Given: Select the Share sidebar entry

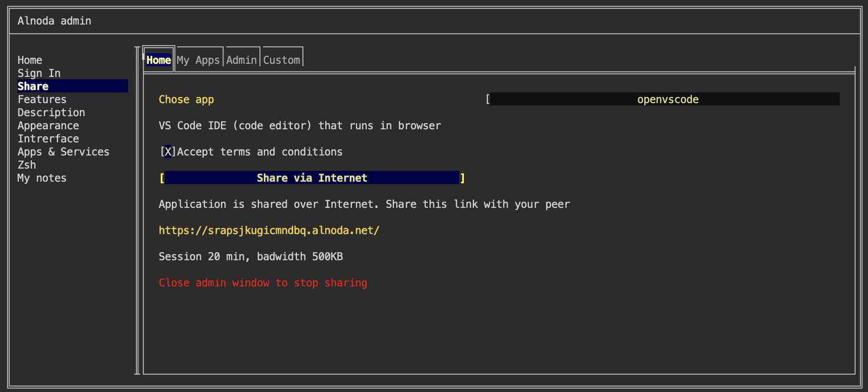Looking at the screenshot, I should 72,86.
